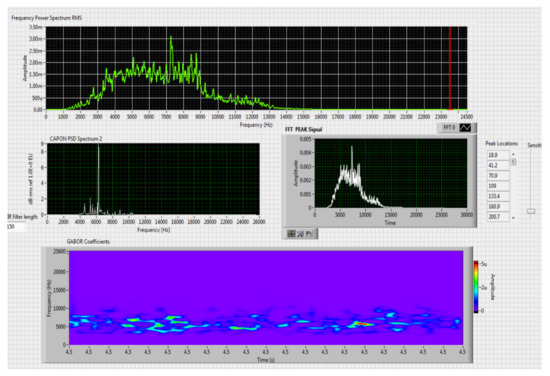Click the Gabor amplitude color ramp

coord(476,287)
